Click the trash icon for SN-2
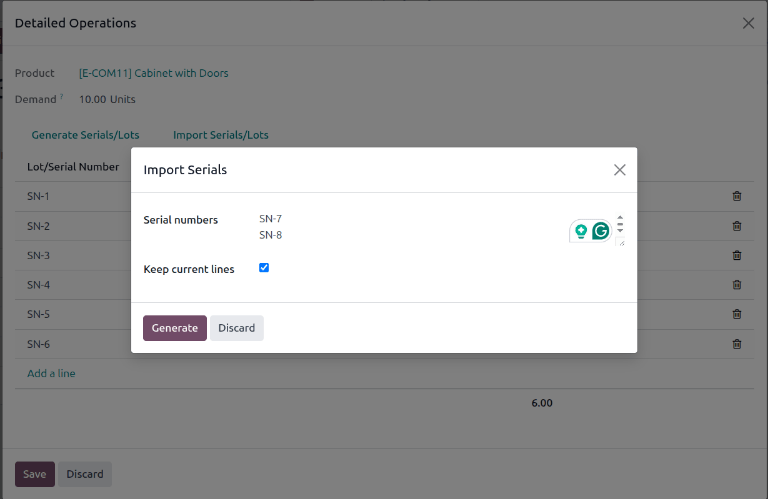The image size is (768, 499). tap(737, 226)
